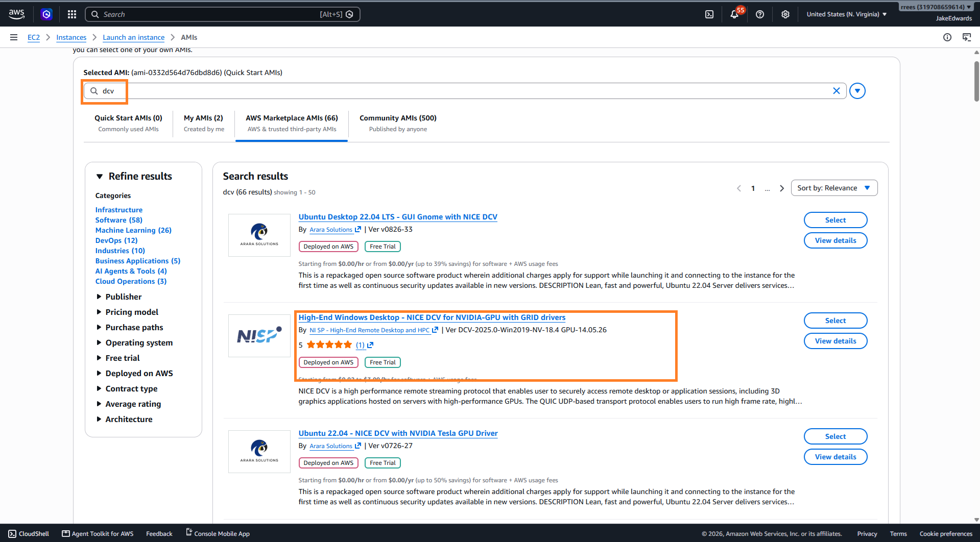Expand the Average rating filter
This screenshot has width=980, height=542.
point(128,404)
